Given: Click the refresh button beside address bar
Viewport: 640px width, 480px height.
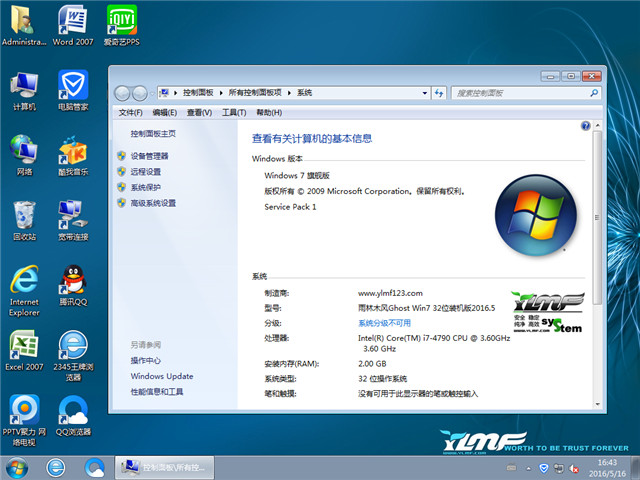Looking at the screenshot, I should tap(439, 93).
